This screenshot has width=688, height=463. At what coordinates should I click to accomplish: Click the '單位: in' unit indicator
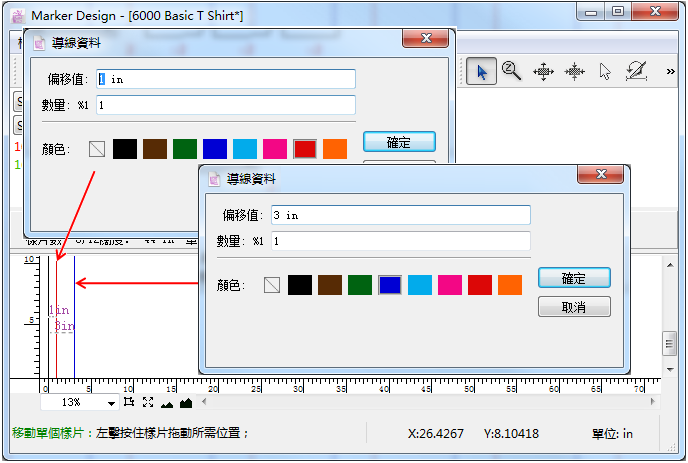612,434
